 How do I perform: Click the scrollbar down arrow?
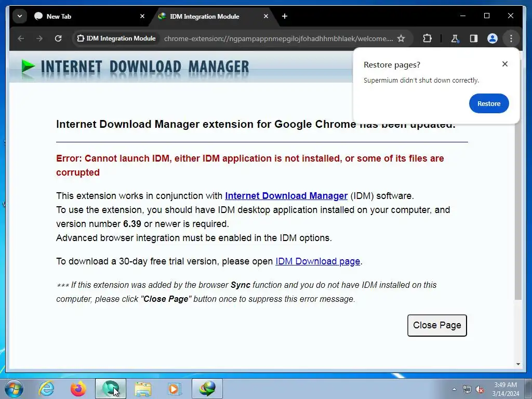click(518, 364)
